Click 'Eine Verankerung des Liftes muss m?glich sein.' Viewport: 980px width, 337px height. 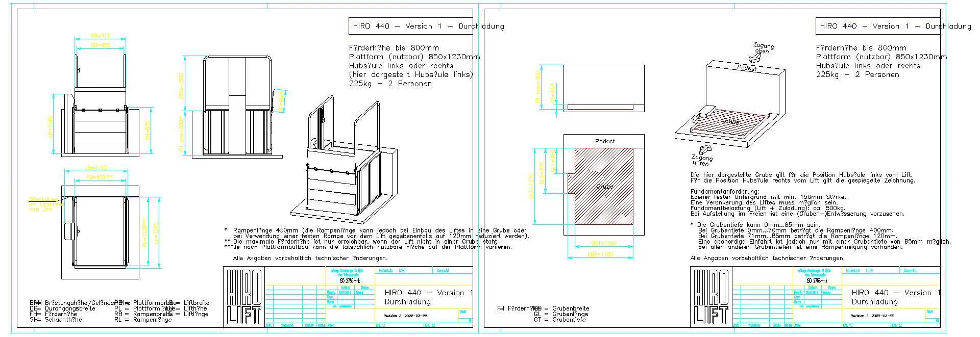(x=764, y=202)
